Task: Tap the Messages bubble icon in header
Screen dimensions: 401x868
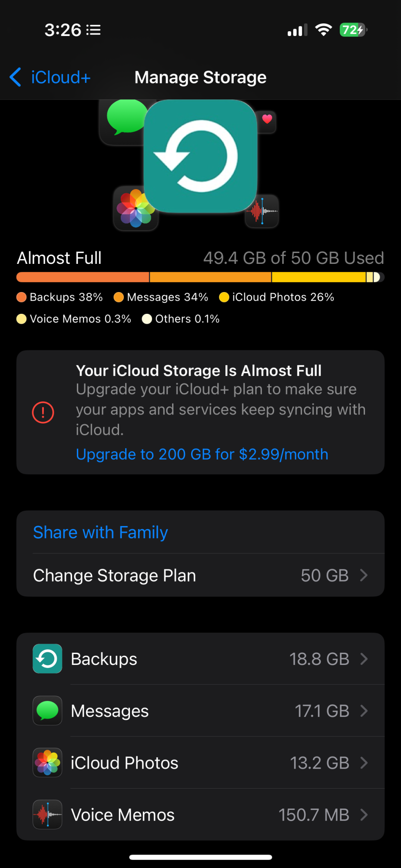Action: click(x=126, y=116)
